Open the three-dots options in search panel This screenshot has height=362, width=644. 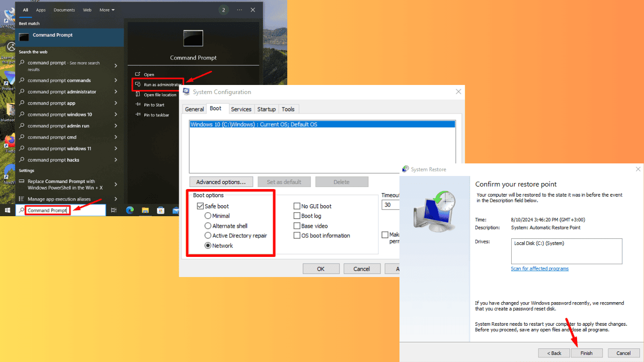pyautogui.click(x=239, y=10)
